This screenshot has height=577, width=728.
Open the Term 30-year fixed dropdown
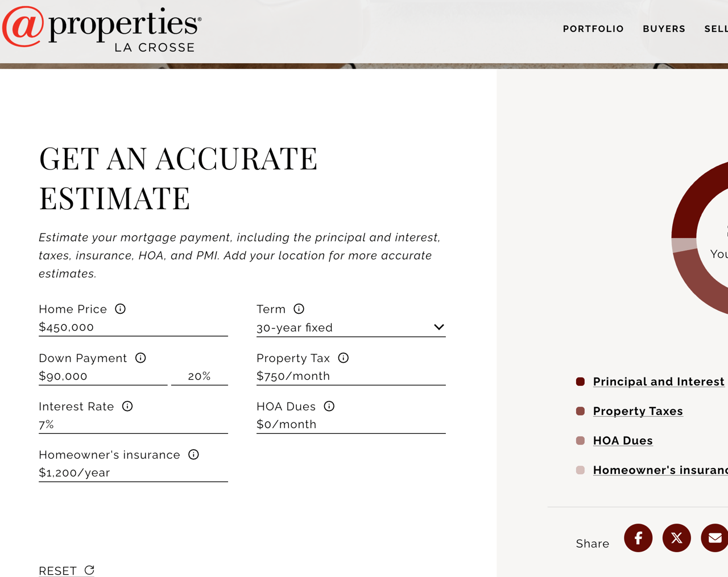tap(350, 327)
